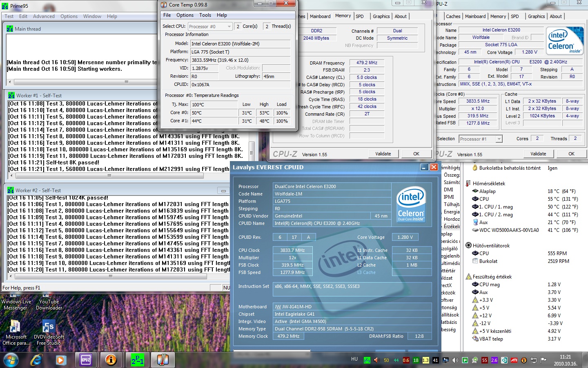Open the Windows Start menu orb
The image size is (588, 368).
pyautogui.click(x=11, y=360)
